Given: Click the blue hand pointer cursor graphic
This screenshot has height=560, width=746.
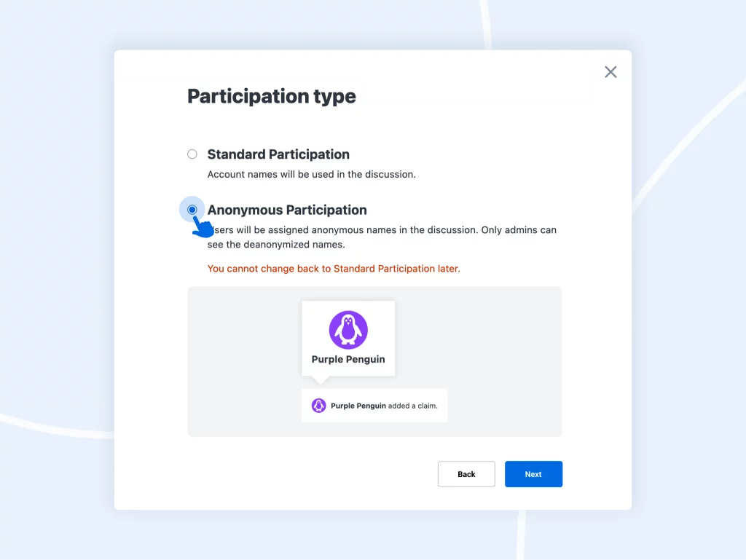Looking at the screenshot, I should coord(203,227).
